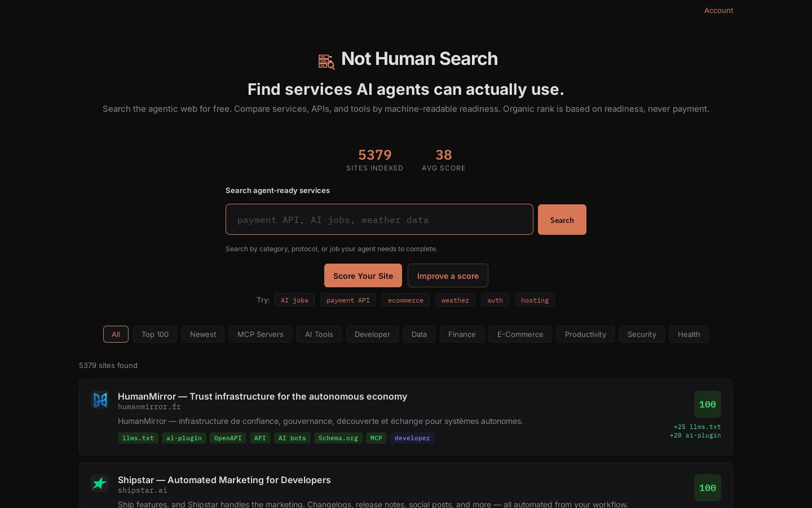The image size is (812, 508).
Task: Select the All category filter
Action: click(116, 334)
